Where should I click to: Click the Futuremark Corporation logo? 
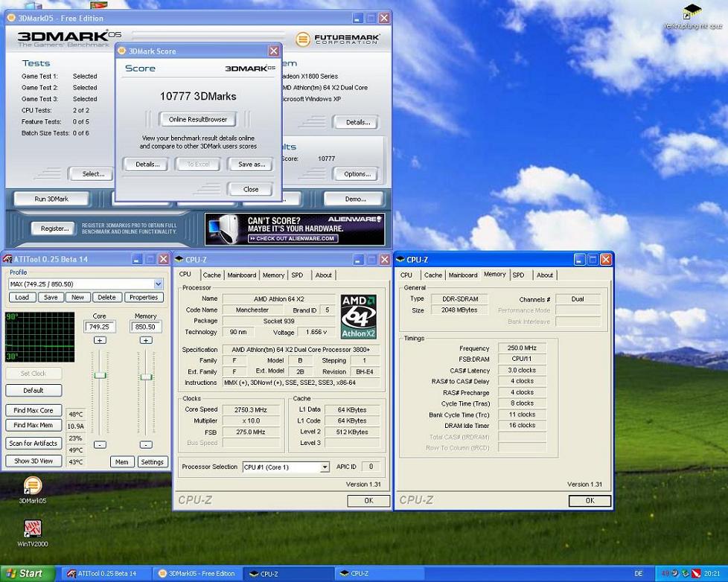click(x=338, y=39)
